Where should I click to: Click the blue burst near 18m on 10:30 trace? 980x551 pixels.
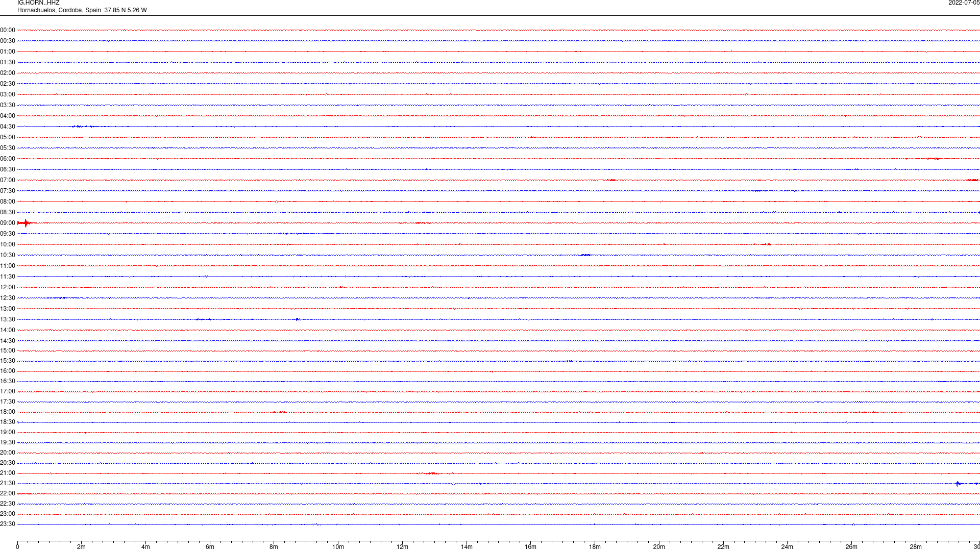click(585, 255)
